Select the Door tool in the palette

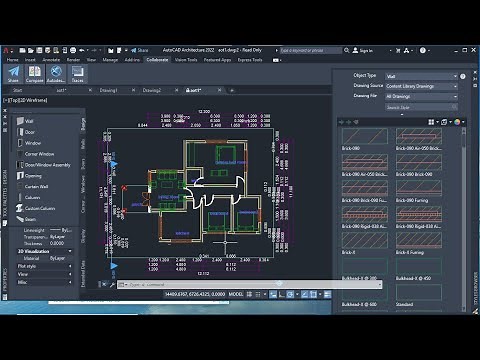pyautogui.click(x=26, y=132)
